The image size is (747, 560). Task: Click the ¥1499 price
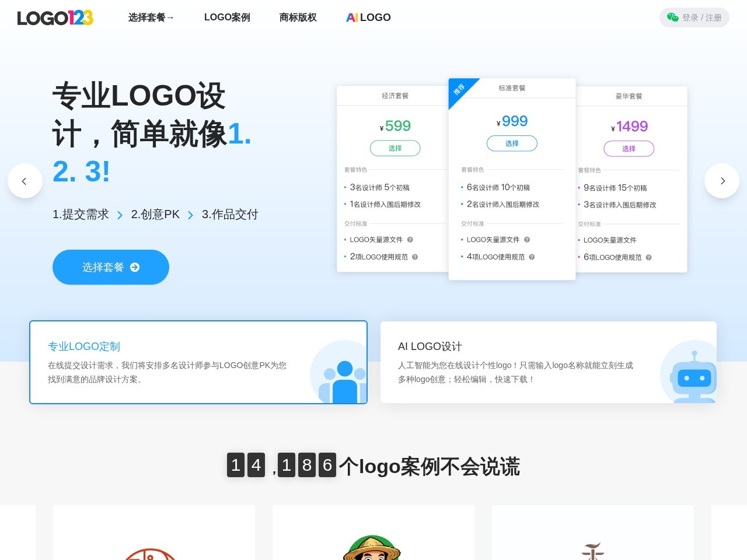[x=629, y=127]
